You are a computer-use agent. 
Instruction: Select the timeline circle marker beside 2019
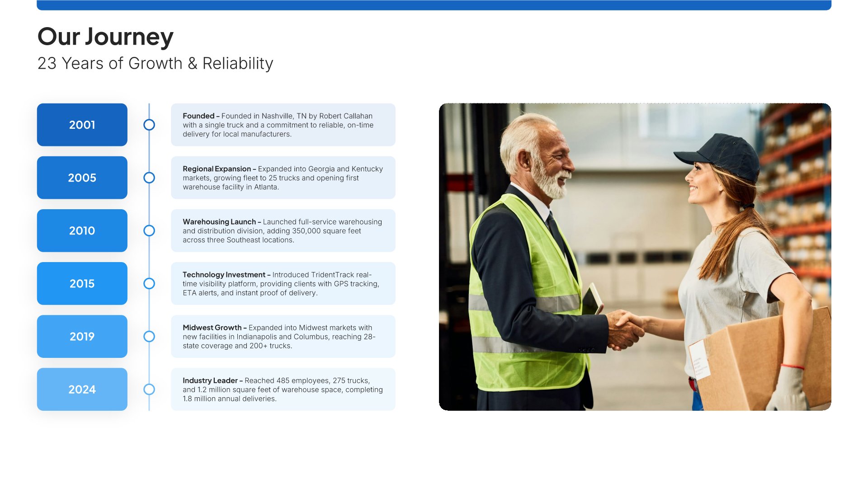coord(149,336)
